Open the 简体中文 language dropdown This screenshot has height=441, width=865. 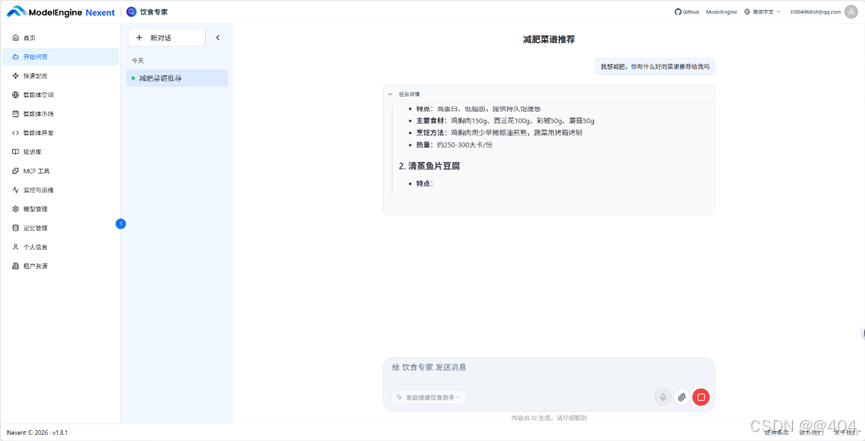[762, 12]
